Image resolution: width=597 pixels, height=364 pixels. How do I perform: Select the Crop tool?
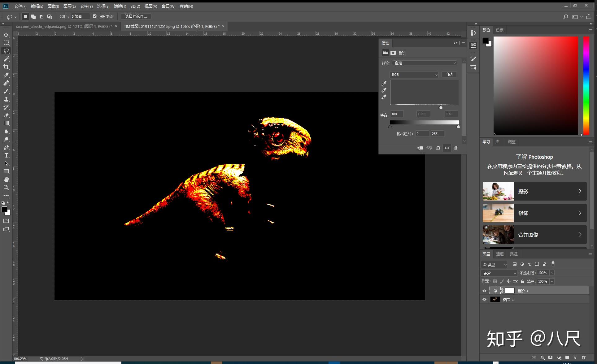point(6,67)
